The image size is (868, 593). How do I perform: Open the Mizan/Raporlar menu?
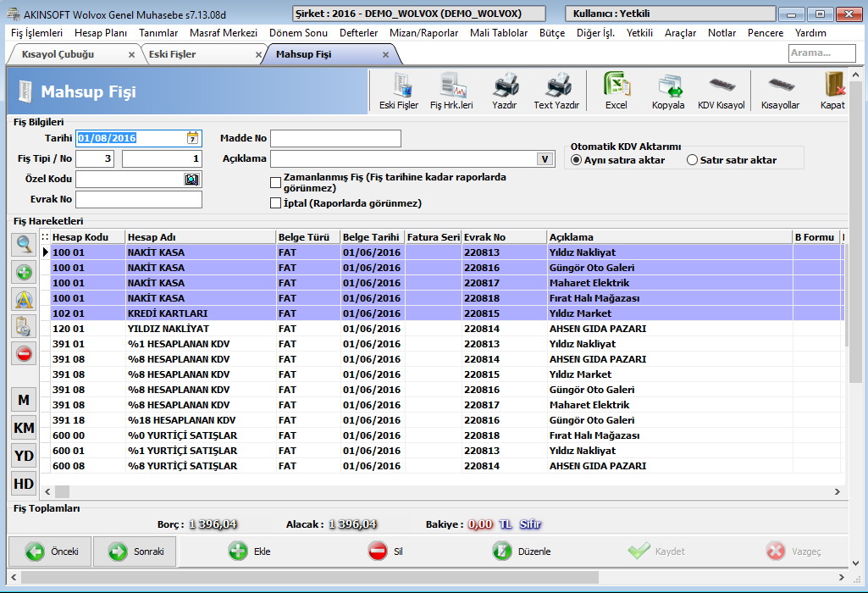point(424,33)
